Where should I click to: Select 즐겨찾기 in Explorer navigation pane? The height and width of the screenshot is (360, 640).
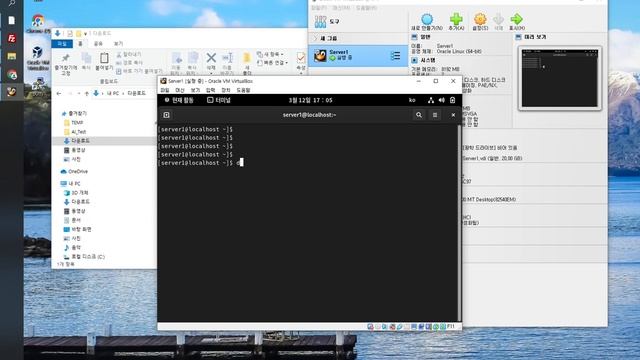[x=77, y=113]
